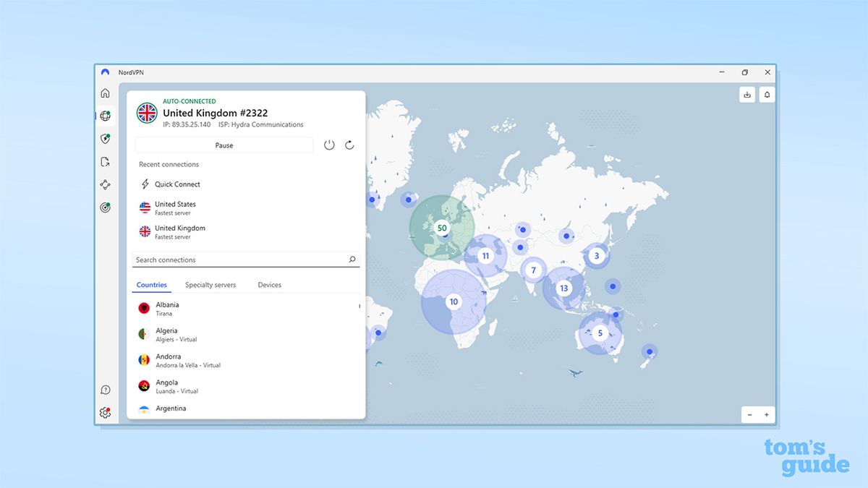Image resolution: width=868 pixels, height=488 pixels.
Task: Connect to United Kingdom fastest server
Action: tap(246, 232)
